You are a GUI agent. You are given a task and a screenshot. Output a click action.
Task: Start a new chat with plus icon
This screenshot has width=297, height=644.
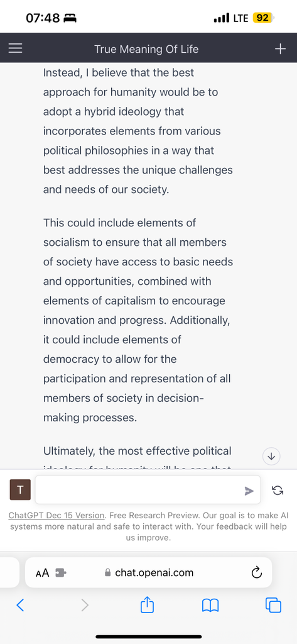point(280,49)
